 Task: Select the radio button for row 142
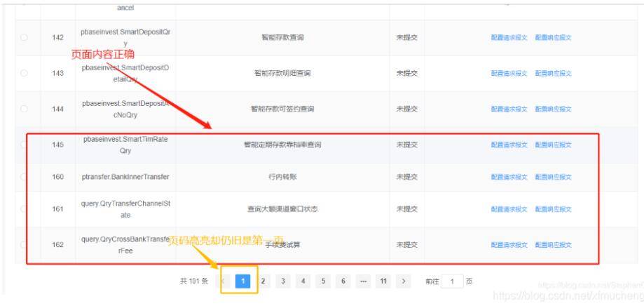[x=24, y=37]
